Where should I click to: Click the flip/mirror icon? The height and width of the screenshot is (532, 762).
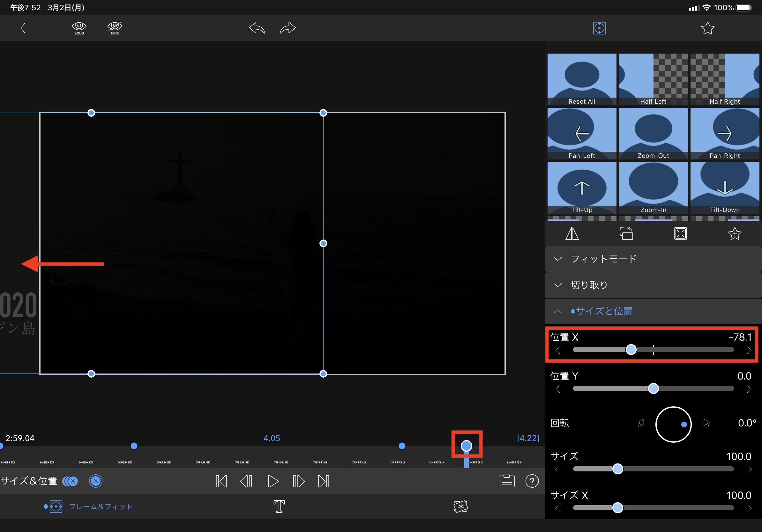572,234
